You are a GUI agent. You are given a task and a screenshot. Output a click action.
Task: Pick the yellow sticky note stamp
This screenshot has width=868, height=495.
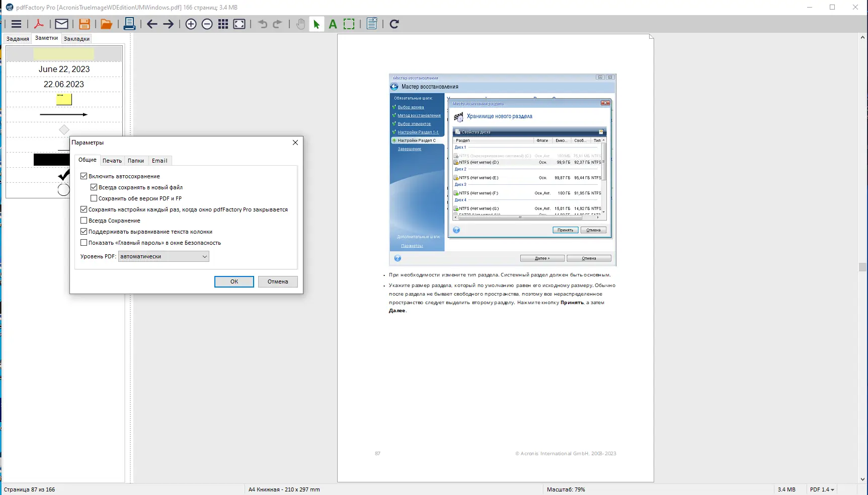pos(64,99)
